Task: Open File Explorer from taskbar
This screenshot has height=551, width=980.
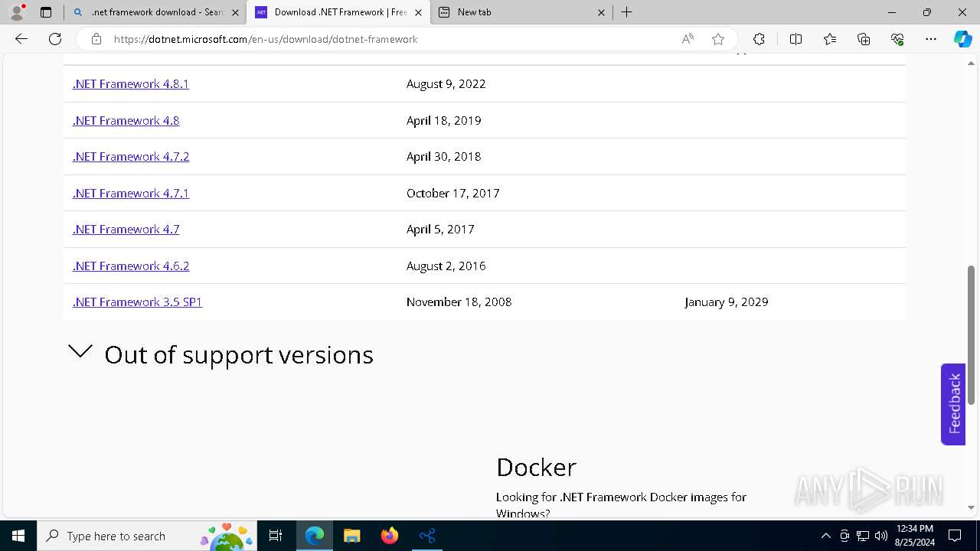Action: click(351, 536)
